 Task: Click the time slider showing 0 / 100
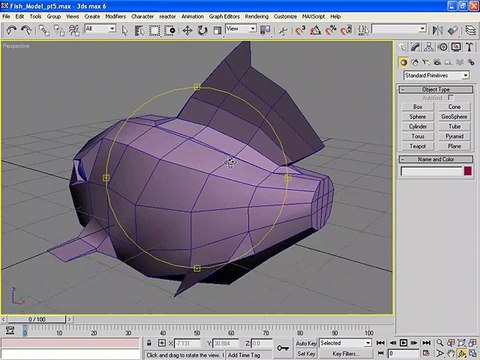pos(37,319)
